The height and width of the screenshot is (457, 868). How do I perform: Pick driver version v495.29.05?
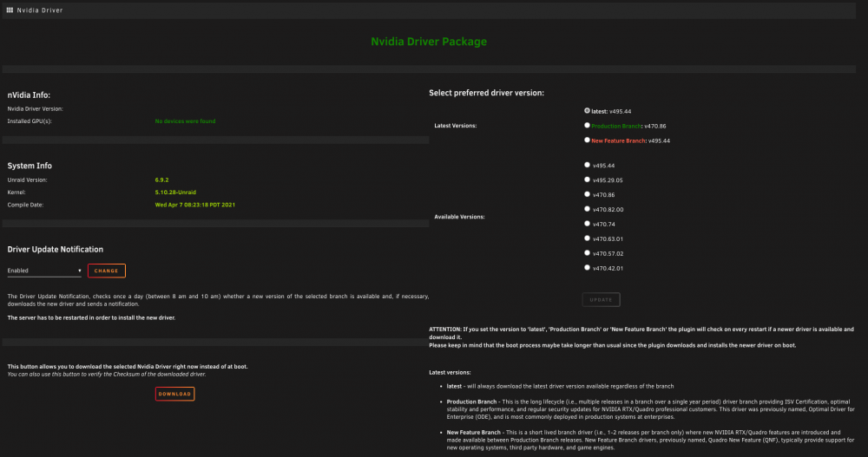click(x=587, y=180)
